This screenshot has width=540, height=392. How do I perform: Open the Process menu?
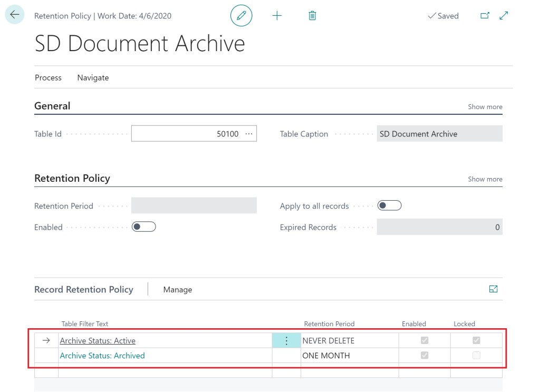tap(48, 77)
